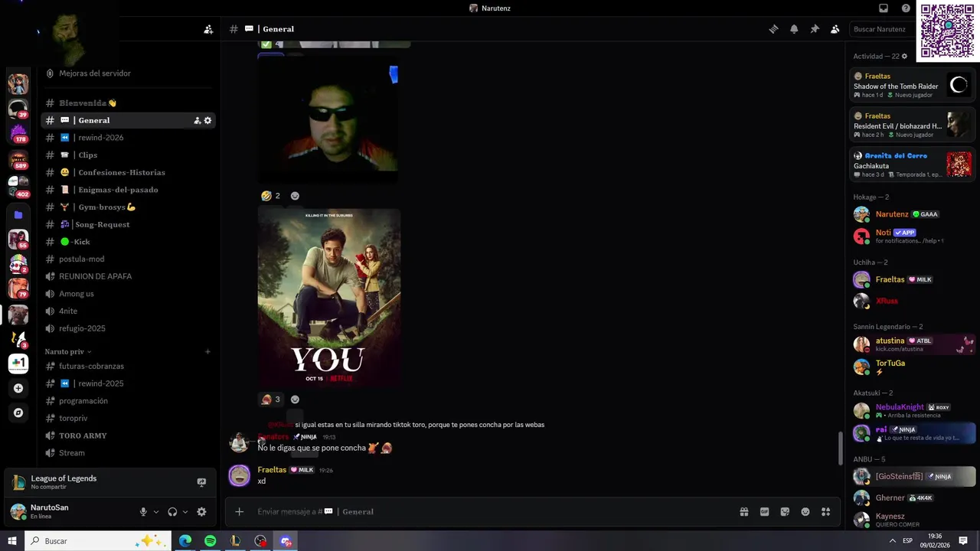Add reaction below the sunglasses man image

click(x=295, y=196)
